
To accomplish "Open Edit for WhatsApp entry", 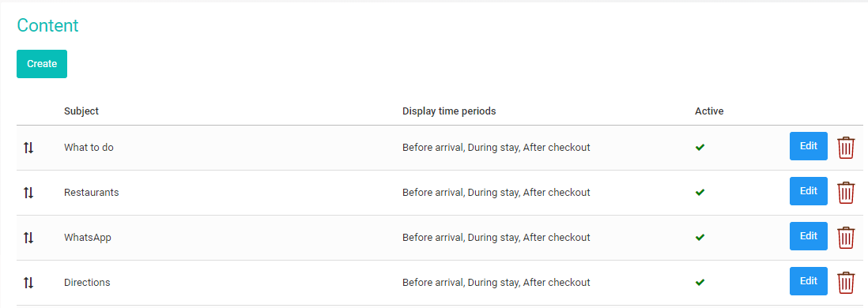I will pyautogui.click(x=808, y=236).
